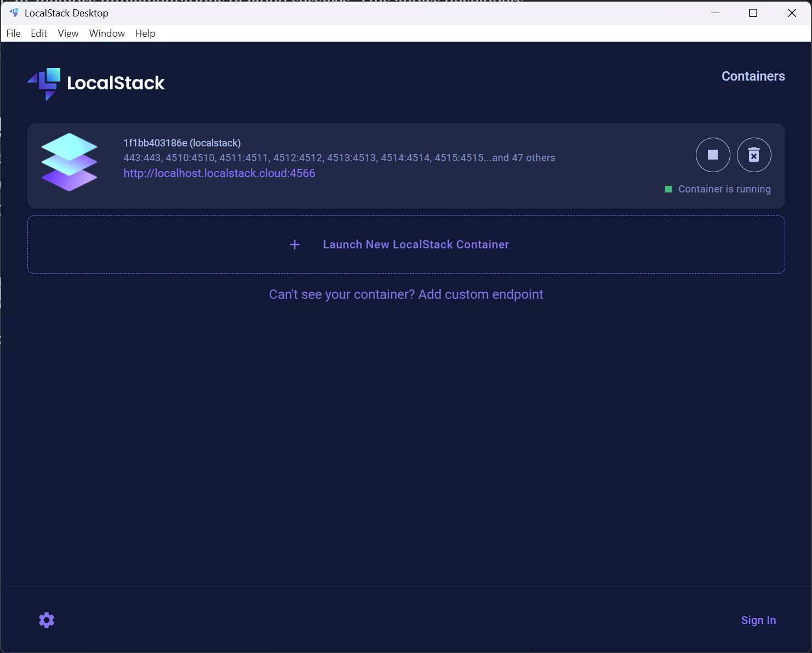
Task: Open settings via the gear icon
Action: 47,620
